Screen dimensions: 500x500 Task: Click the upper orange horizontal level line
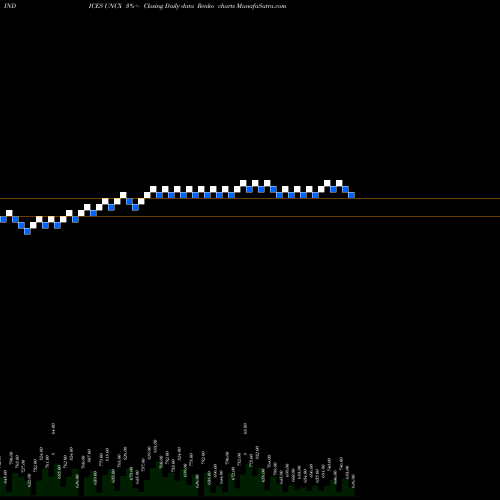(250, 199)
